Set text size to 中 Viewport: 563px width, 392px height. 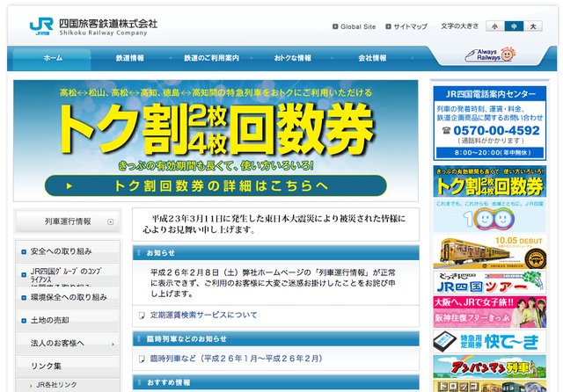pos(514,26)
